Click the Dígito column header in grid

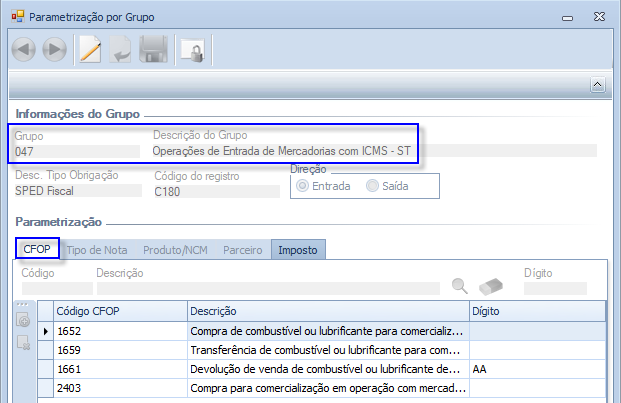[537, 311]
